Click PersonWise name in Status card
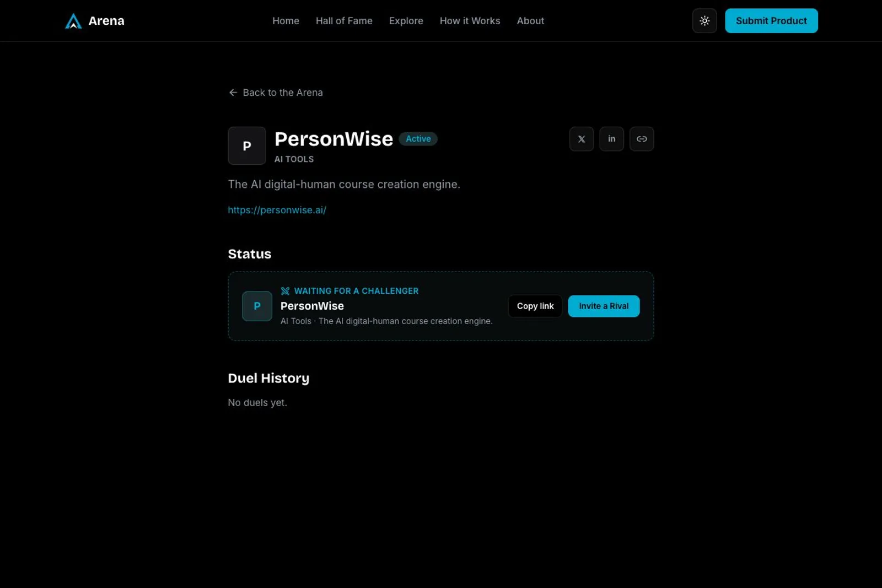This screenshot has height=588, width=882. coord(312,306)
